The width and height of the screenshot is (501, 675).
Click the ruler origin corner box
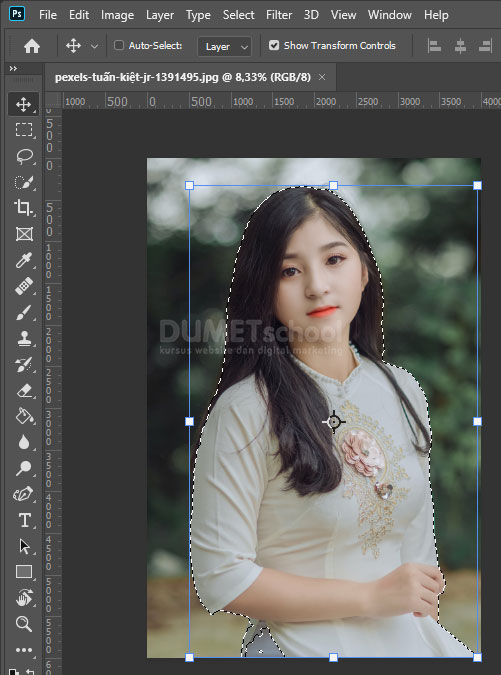53,100
